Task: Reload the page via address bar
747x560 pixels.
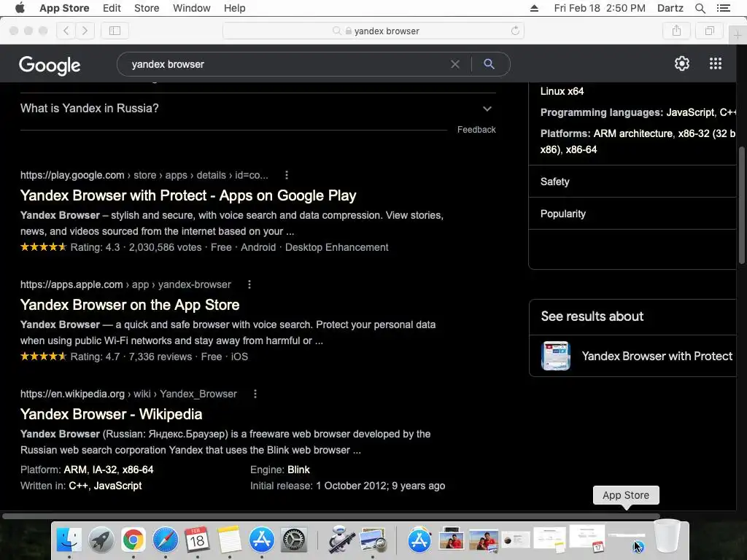Action: click(x=515, y=31)
